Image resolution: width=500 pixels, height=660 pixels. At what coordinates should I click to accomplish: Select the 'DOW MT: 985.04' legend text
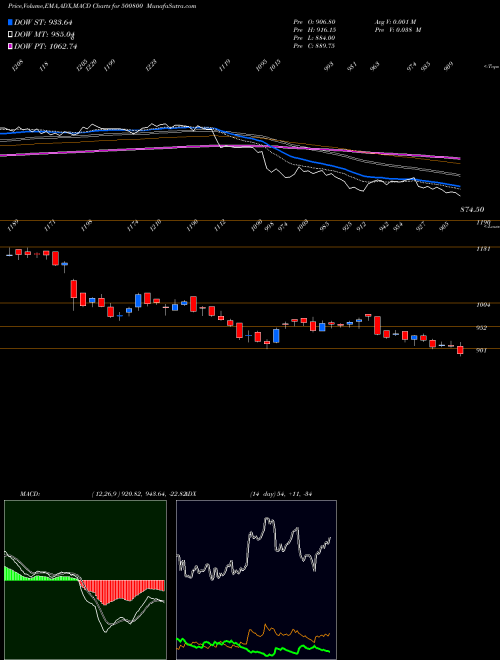[x=45, y=35]
